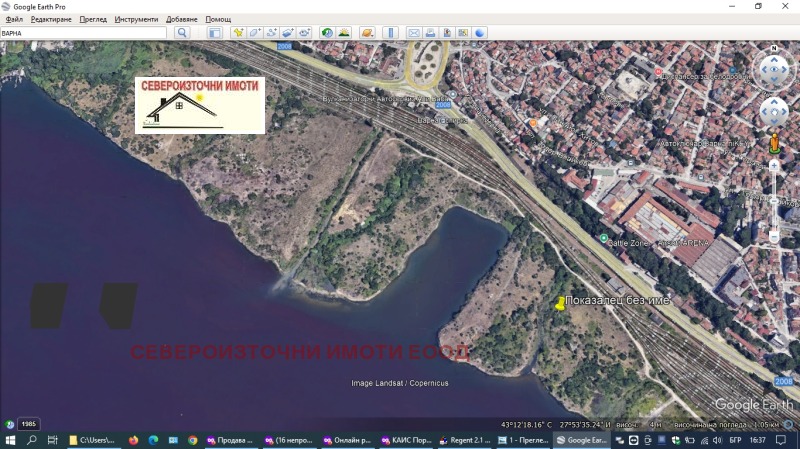Image resolution: width=800 pixels, height=449 pixels.
Task: Click the View in Google Maps icon
Action: pos(463,33)
